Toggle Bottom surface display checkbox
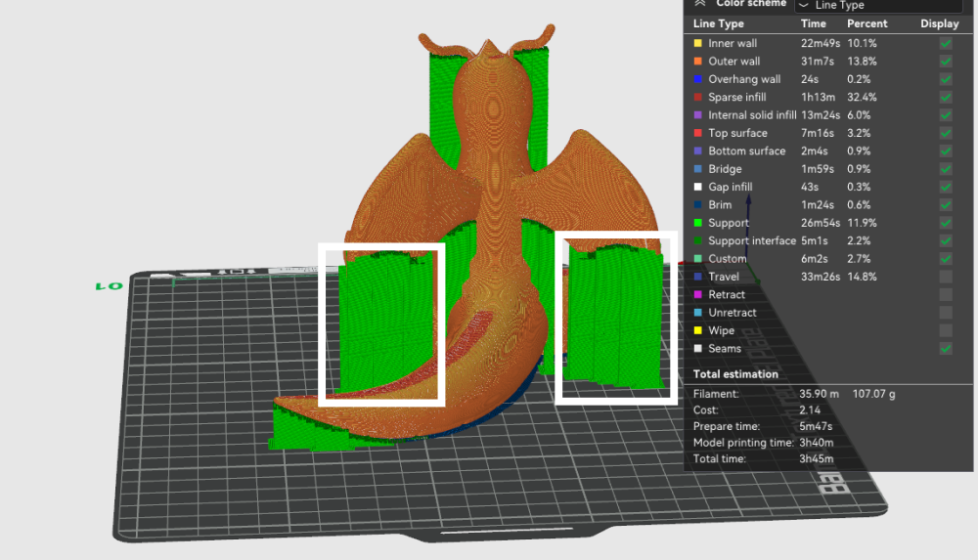 946,151
